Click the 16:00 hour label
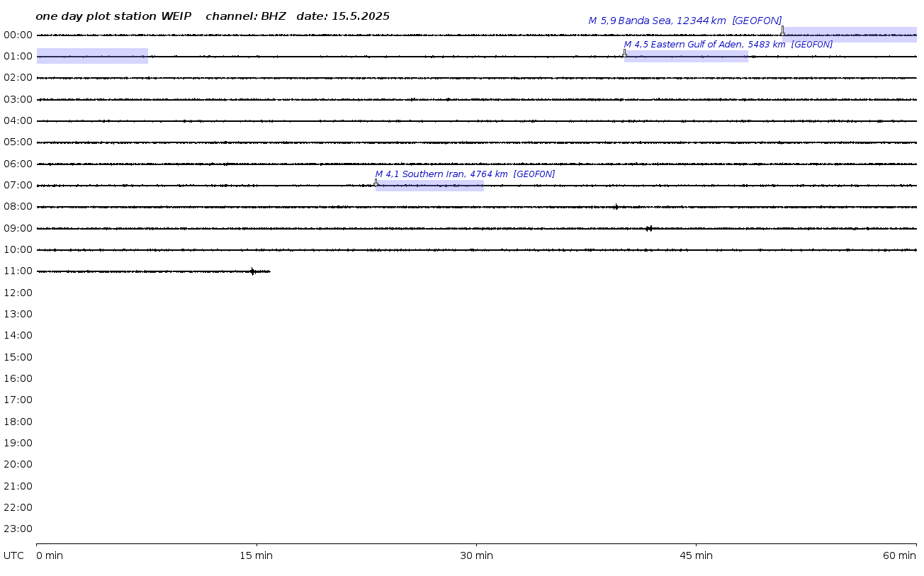The height and width of the screenshot is (576, 924). [x=18, y=378]
